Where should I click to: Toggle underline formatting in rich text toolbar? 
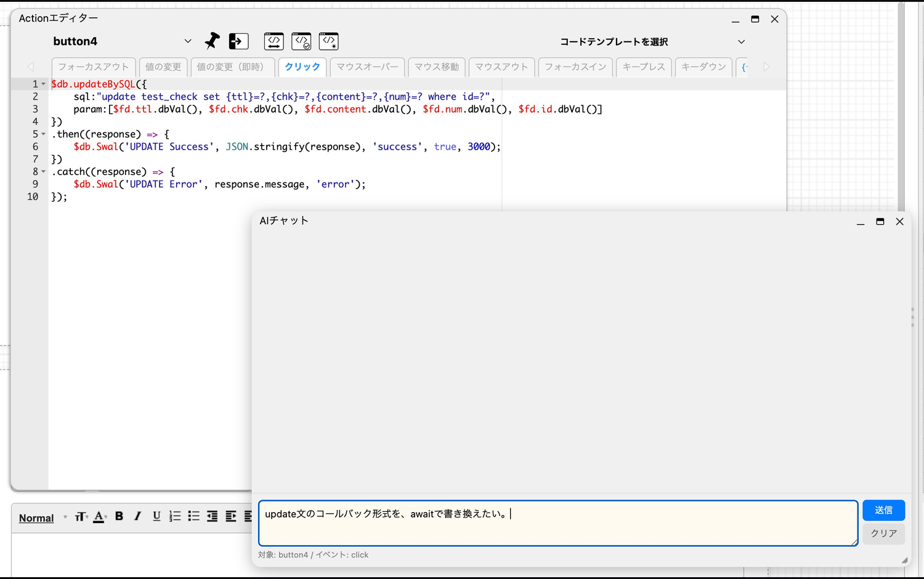tap(156, 516)
